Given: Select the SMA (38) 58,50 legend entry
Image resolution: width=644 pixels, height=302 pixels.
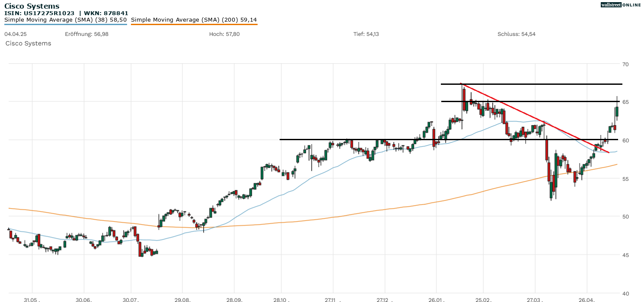Looking at the screenshot, I should click(x=66, y=20).
